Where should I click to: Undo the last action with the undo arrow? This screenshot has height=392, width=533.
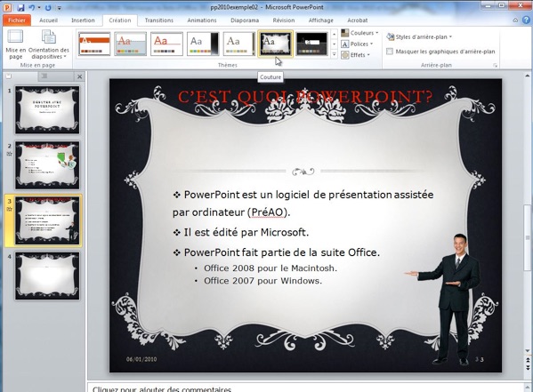32,7
